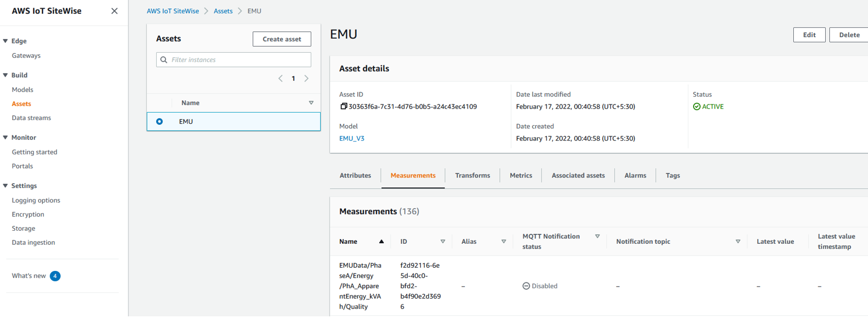
Task: Switch to the Metrics tab
Action: pyautogui.click(x=521, y=176)
